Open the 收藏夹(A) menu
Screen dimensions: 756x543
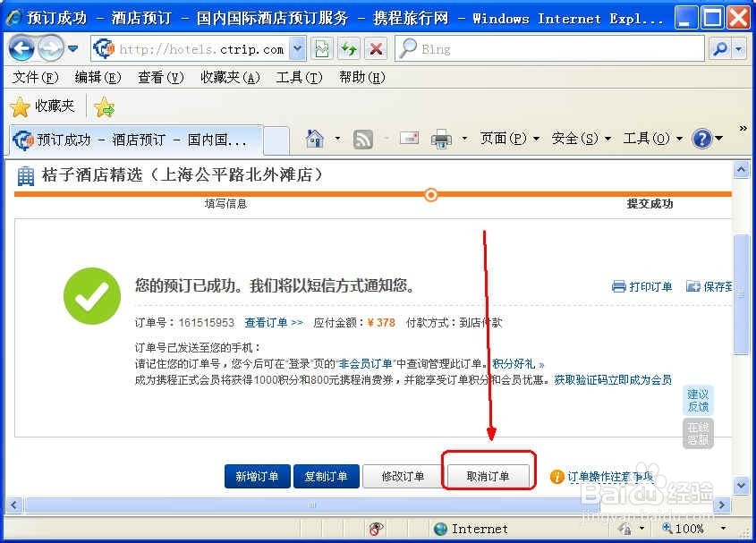pos(230,77)
